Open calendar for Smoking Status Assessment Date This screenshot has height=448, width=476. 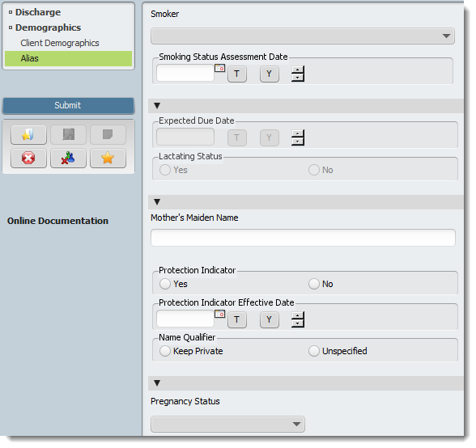pyautogui.click(x=219, y=68)
